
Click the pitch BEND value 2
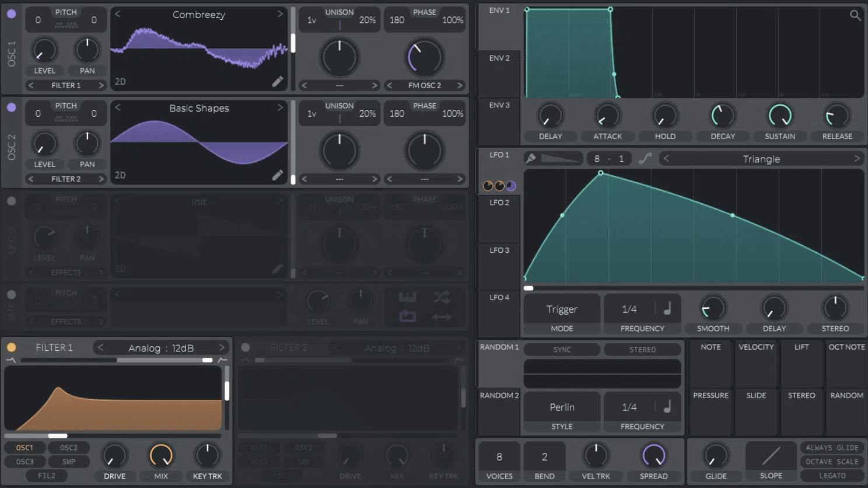pyautogui.click(x=544, y=456)
